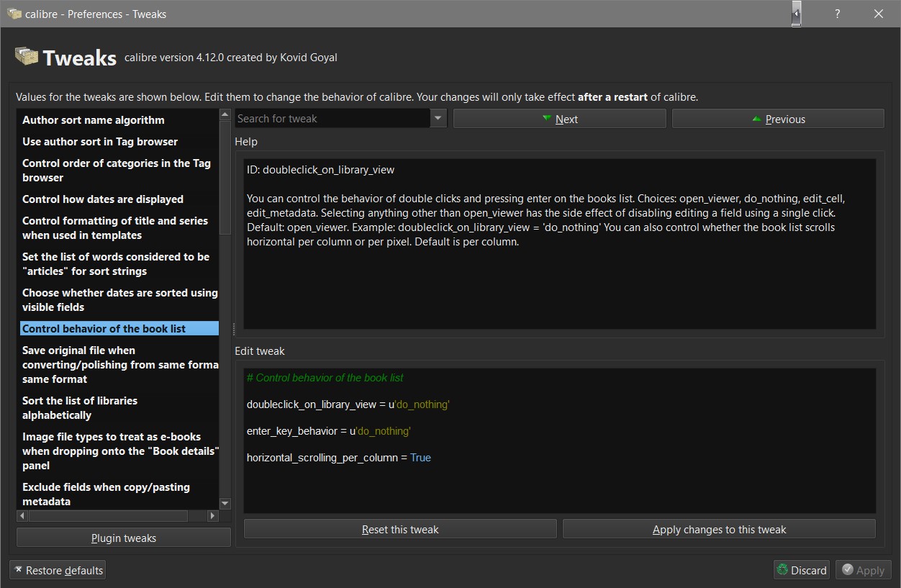Select the Author sort name algorithm tweak
Image resolution: width=901 pixels, height=588 pixels.
coord(94,120)
